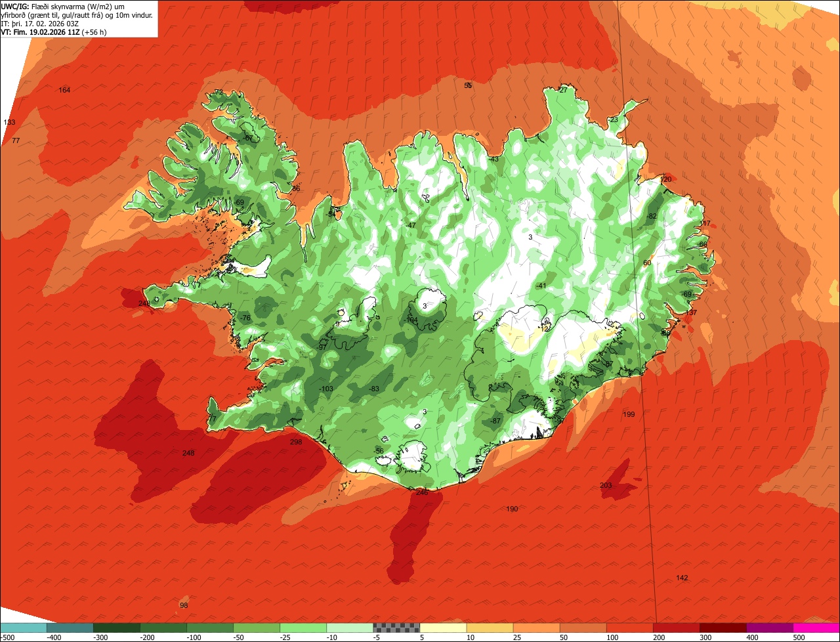Viewport: 840px width, 642px height.
Task: Click the '36' value east of the Westfjords
Action: pyautogui.click(x=296, y=188)
